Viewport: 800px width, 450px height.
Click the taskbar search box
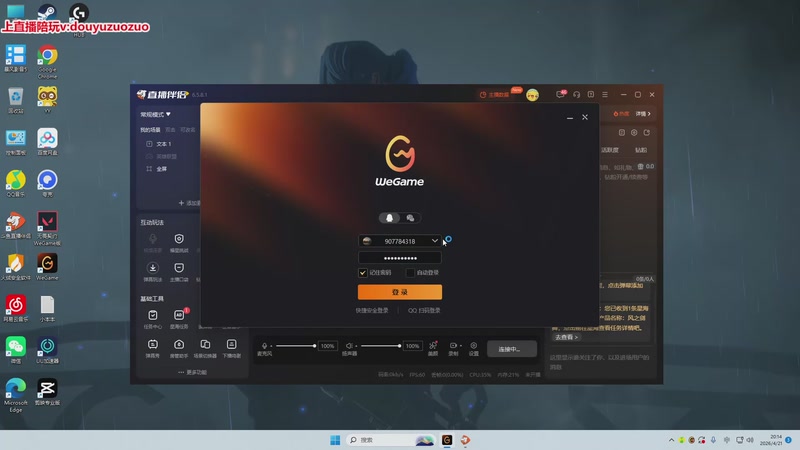point(390,440)
